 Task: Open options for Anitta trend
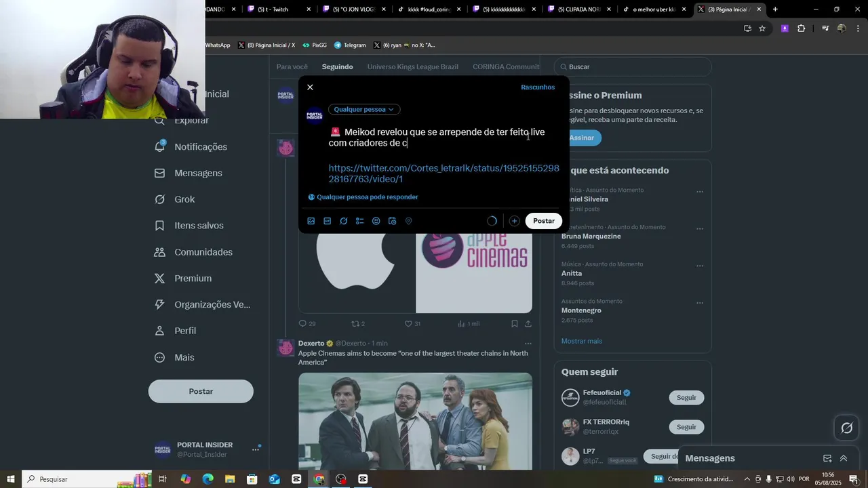coord(700,266)
